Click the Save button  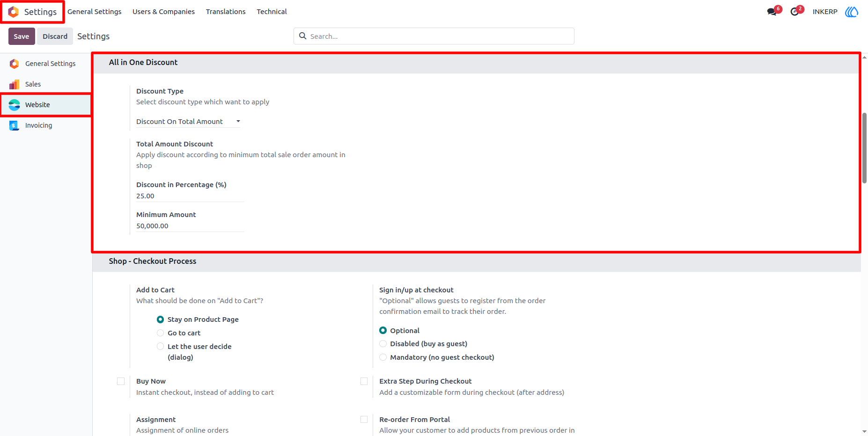click(x=22, y=36)
